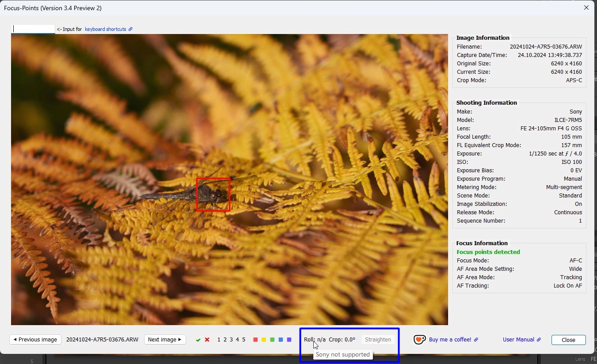Click the Buy me a coffee cup icon
Image resolution: width=597 pixels, height=364 pixels.
(x=420, y=340)
